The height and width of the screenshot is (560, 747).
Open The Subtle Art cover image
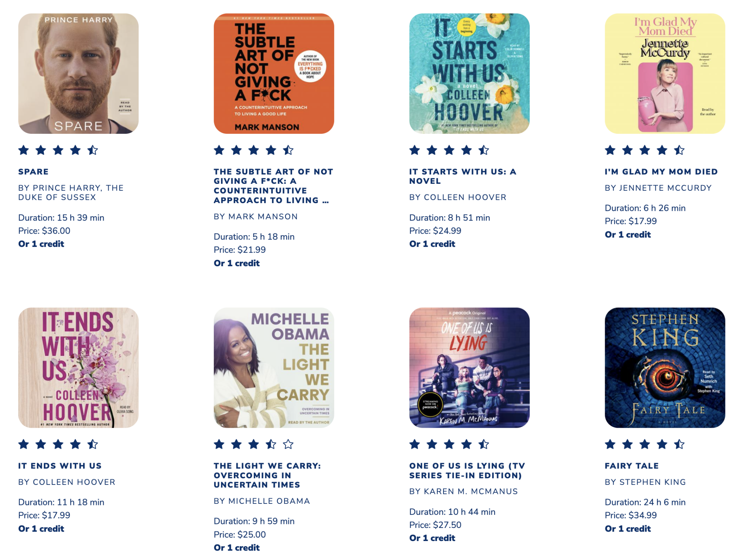click(x=274, y=74)
